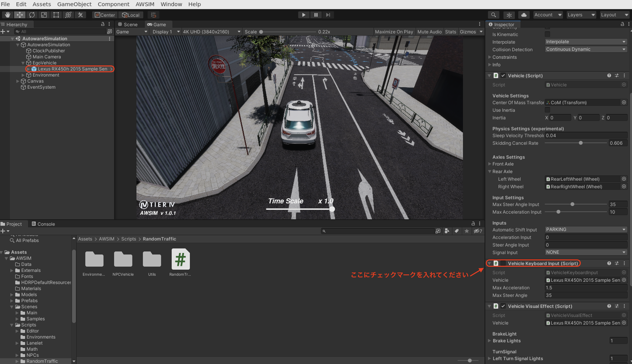Activate the Move tool
The image size is (632, 364).
click(20, 15)
